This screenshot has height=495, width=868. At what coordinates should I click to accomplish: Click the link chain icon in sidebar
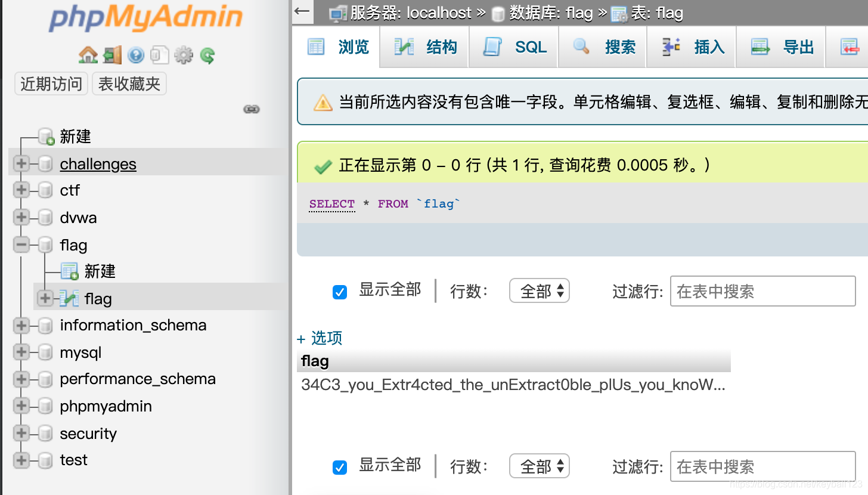click(252, 109)
